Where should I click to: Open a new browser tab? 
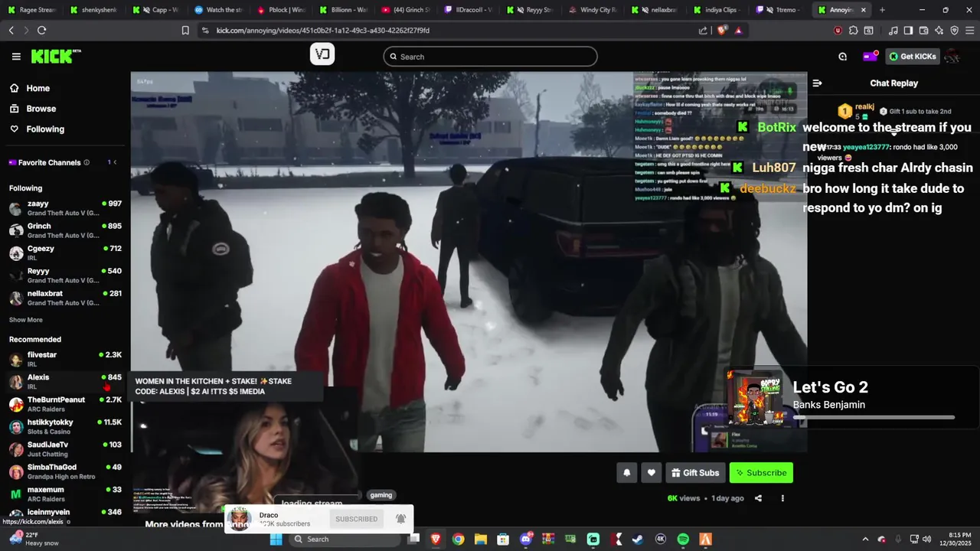tap(882, 10)
